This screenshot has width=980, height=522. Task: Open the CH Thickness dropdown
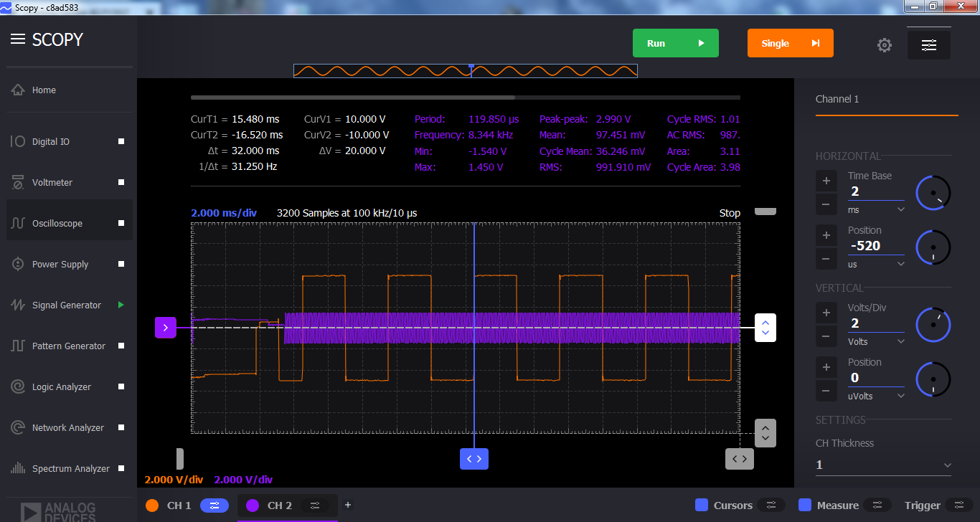[883, 465]
